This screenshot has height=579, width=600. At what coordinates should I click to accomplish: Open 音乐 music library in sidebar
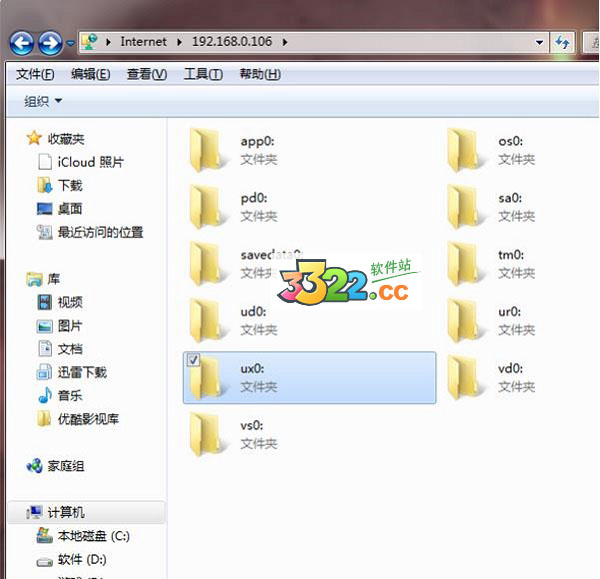pyautogui.click(x=70, y=396)
